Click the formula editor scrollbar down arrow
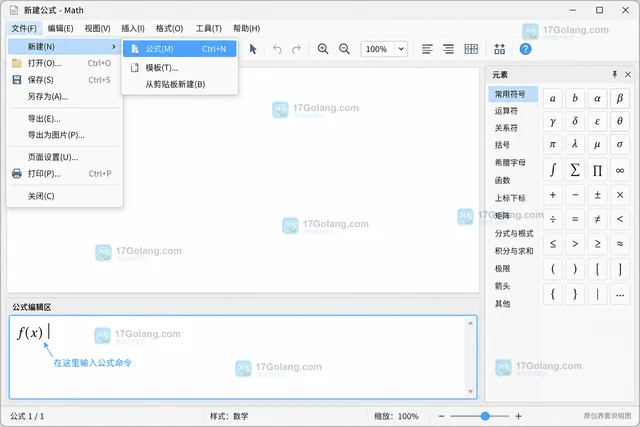 (x=470, y=391)
